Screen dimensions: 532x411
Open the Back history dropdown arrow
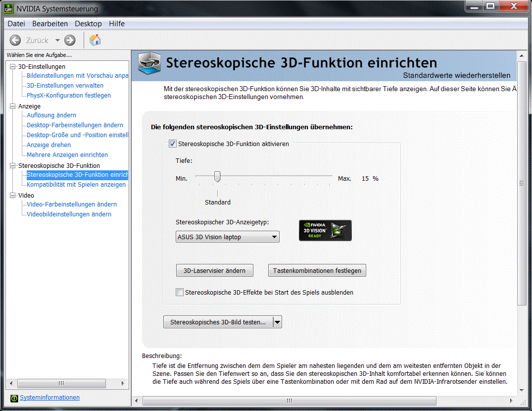(57, 41)
